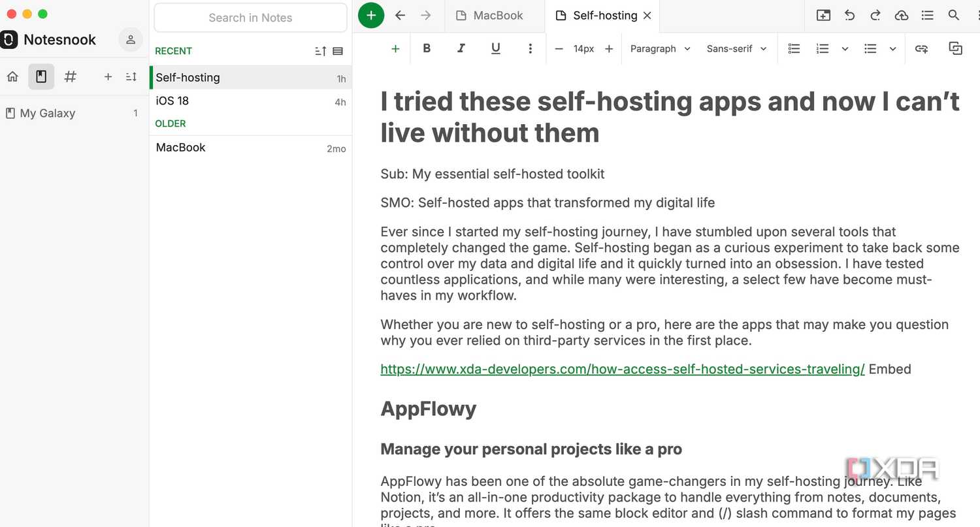This screenshot has height=527, width=980.
Task: Redo the last edit
Action: tap(875, 16)
